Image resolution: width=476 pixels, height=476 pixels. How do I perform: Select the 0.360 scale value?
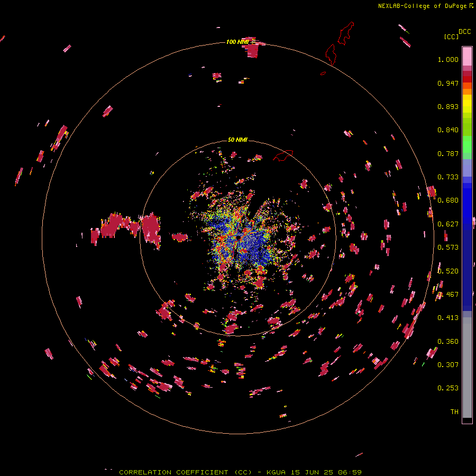[x=448, y=342]
